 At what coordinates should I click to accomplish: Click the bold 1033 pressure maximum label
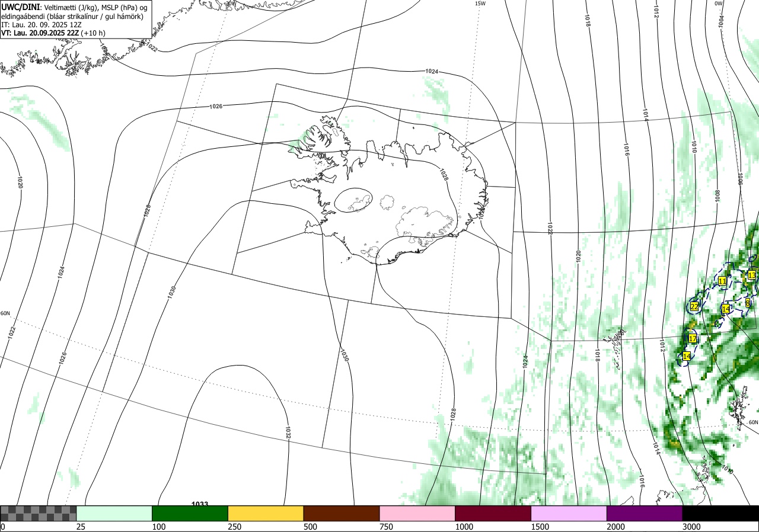(x=200, y=504)
